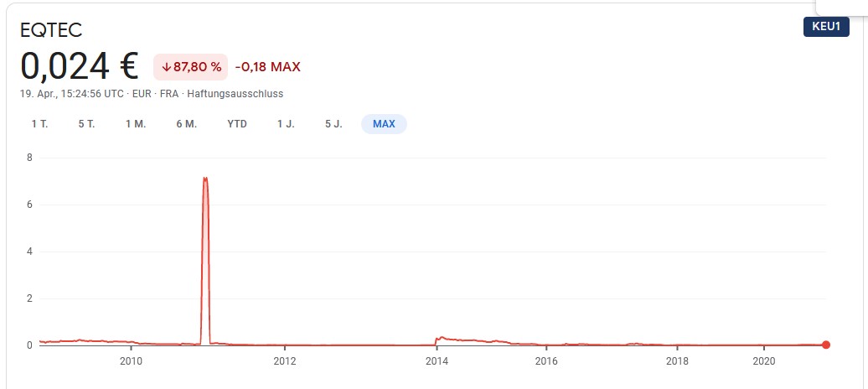Select the YTD time range

pos(237,124)
